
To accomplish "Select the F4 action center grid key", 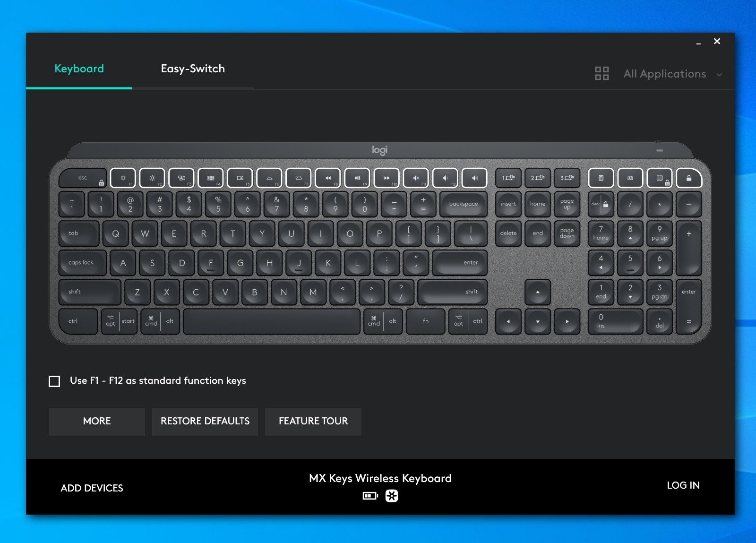I will 211,178.
